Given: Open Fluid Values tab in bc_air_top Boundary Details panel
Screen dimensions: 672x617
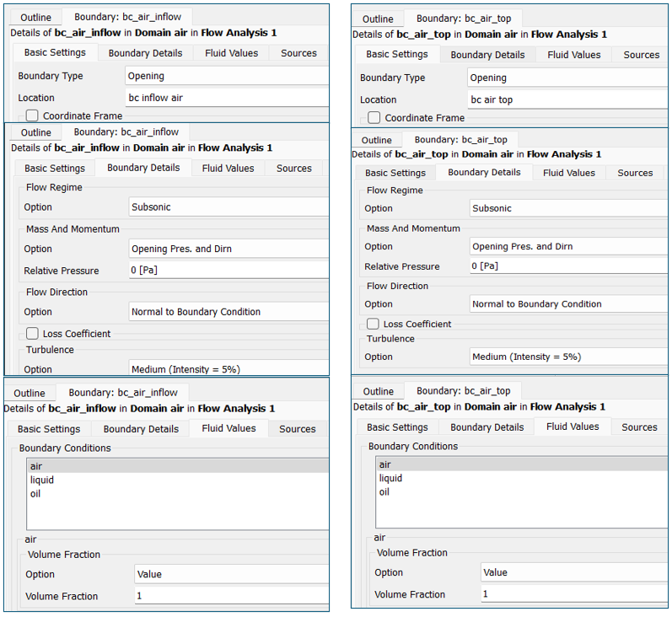Looking at the screenshot, I should 569,173.
